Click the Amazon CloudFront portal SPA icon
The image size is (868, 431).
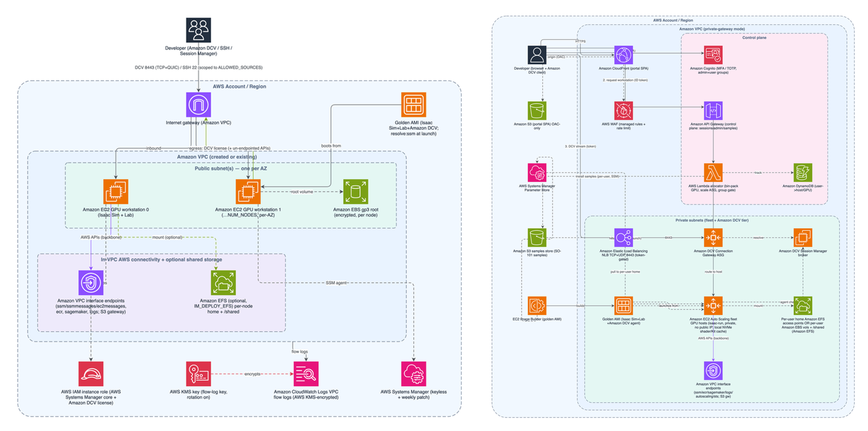click(x=623, y=55)
